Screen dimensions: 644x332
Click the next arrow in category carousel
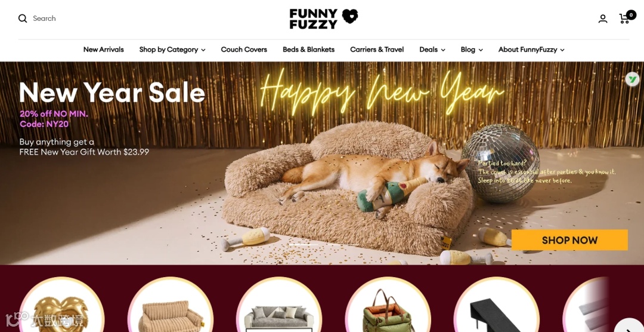pyautogui.click(x=628, y=326)
